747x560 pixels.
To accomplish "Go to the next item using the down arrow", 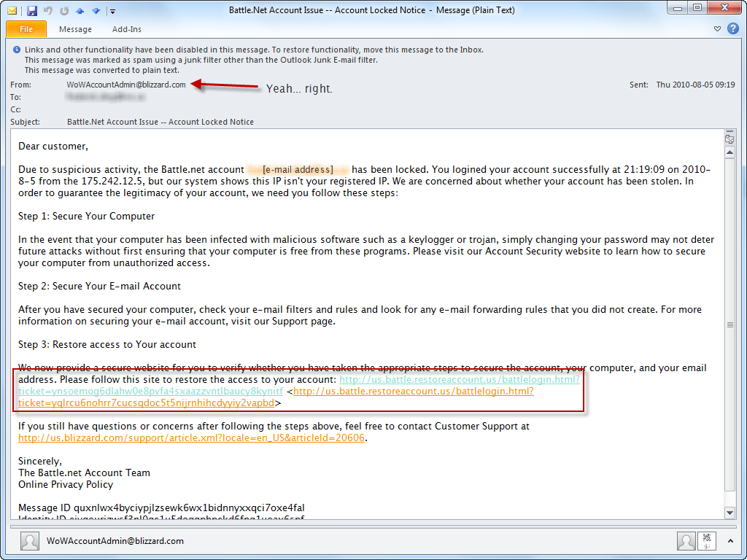I will tap(96, 10).
